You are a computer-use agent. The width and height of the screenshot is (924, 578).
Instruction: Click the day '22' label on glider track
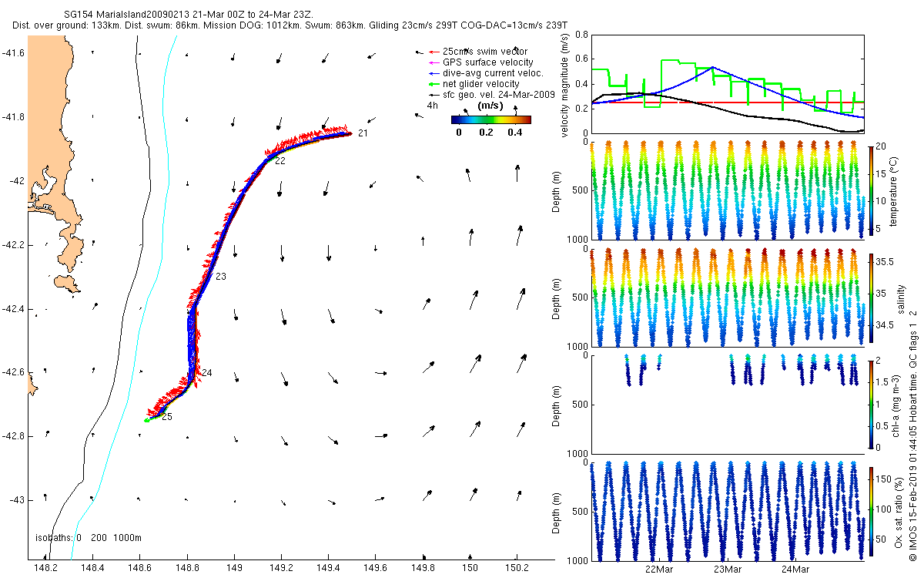point(280,162)
